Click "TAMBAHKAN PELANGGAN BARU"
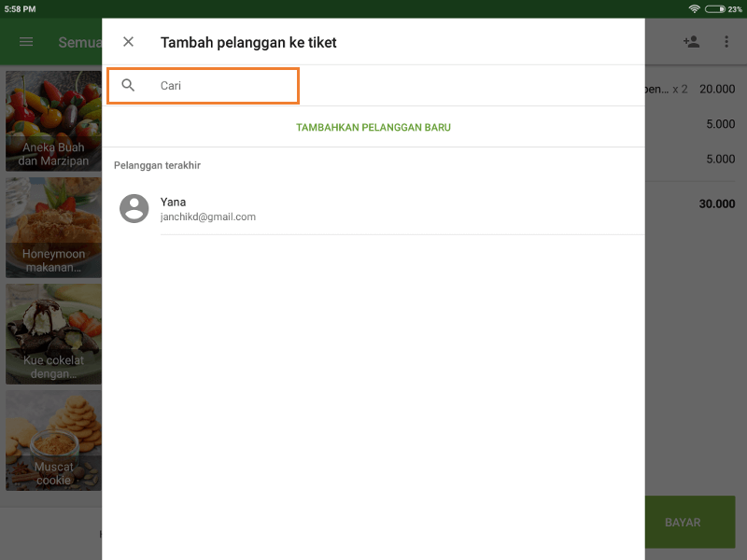The height and width of the screenshot is (560, 747). point(373,127)
